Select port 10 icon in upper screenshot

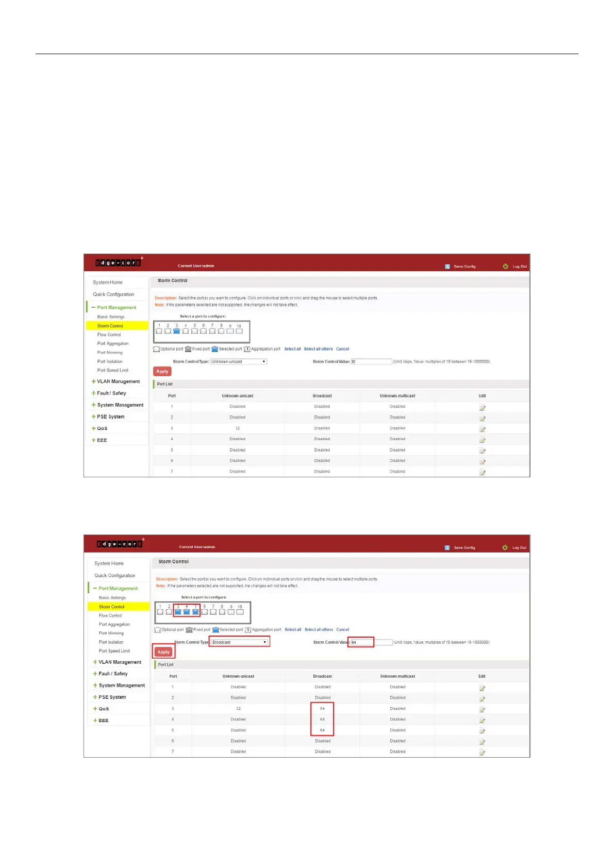coord(239,331)
